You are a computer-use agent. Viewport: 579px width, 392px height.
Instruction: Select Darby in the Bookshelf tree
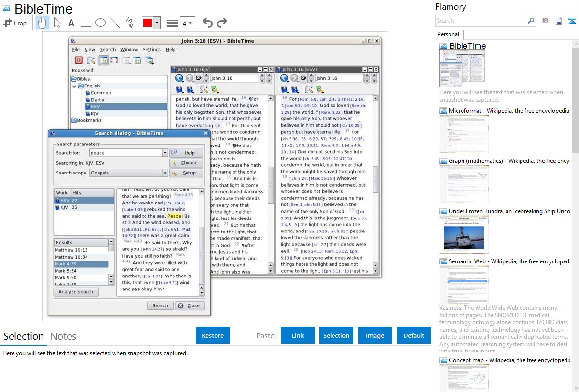point(98,100)
